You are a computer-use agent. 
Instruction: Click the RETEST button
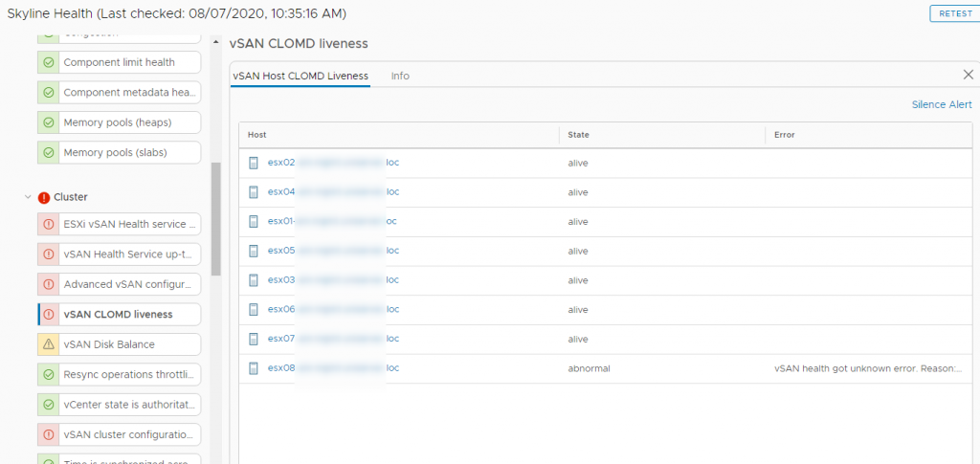(955, 13)
